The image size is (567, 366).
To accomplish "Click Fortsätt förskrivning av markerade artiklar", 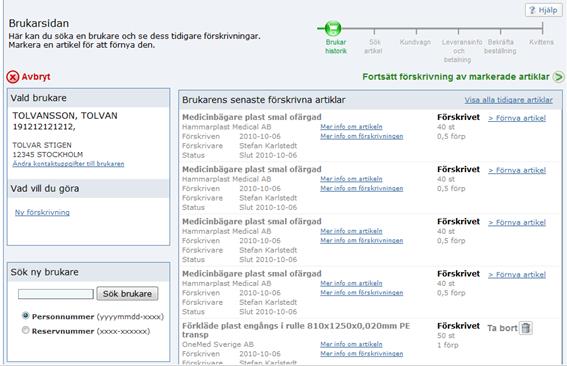I will [x=456, y=77].
